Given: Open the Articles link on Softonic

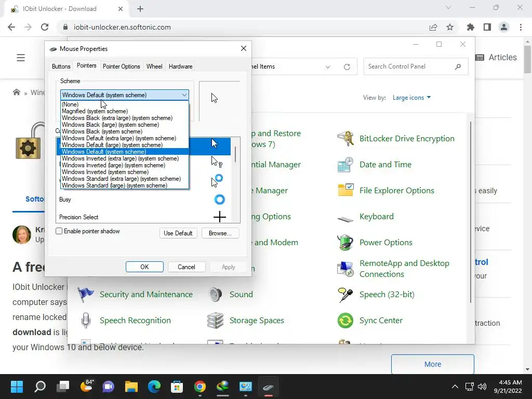Looking at the screenshot, I should coord(496,57).
